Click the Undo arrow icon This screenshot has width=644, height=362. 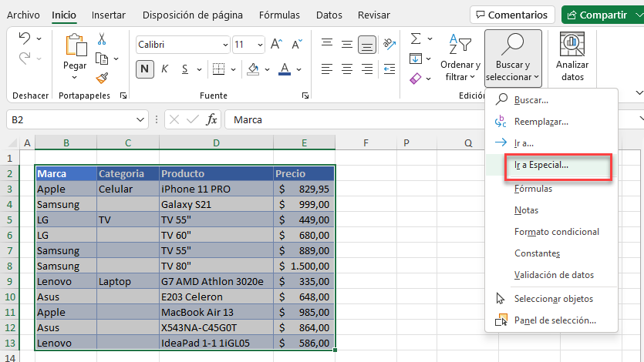click(x=25, y=39)
